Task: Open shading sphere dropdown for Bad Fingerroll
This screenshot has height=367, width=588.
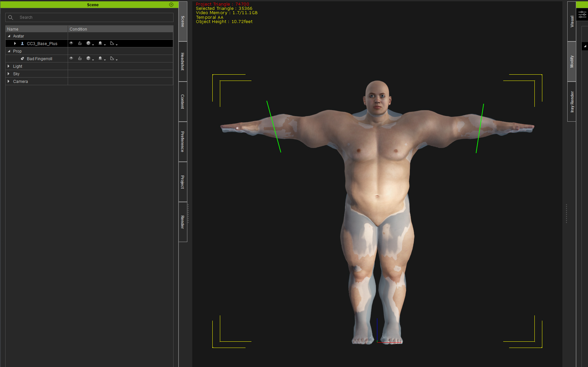Action: (102, 59)
